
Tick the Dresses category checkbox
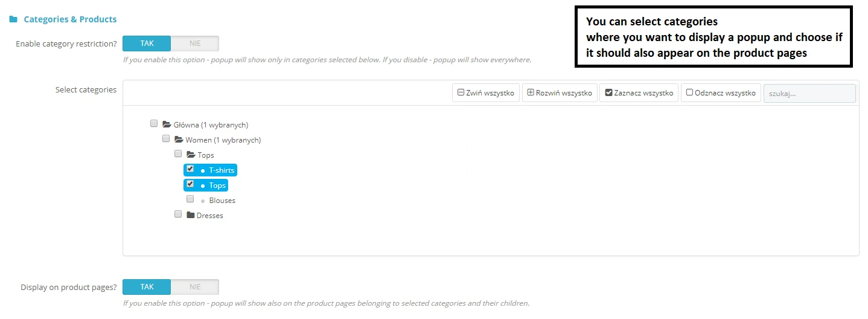(178, 214)
